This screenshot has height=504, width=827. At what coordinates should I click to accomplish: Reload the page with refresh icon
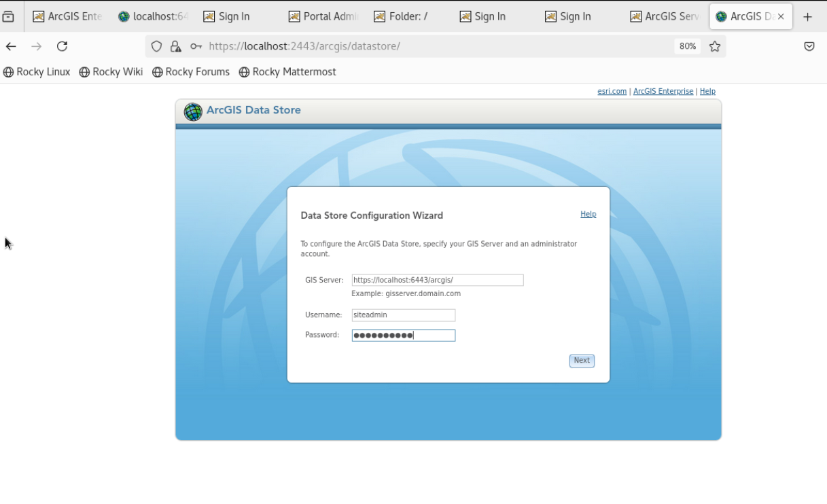tap(62, 46)
